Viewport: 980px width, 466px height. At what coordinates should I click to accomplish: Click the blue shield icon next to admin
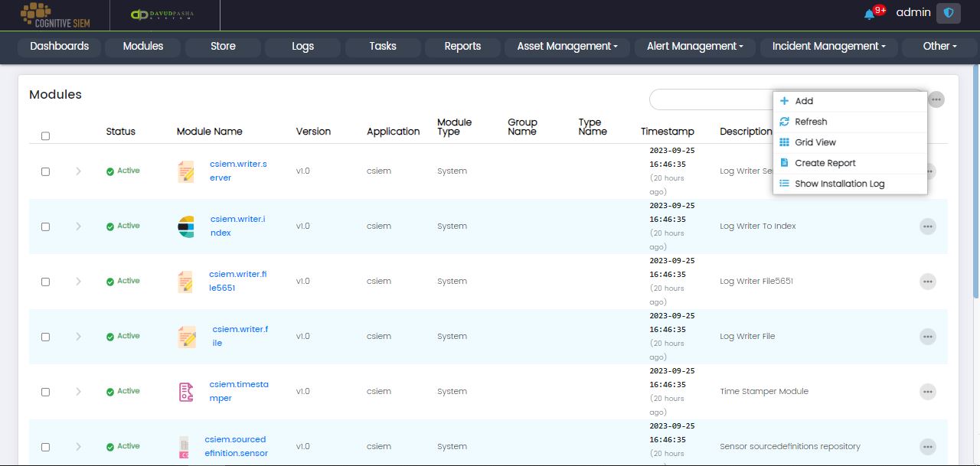(x=949, y=13)
